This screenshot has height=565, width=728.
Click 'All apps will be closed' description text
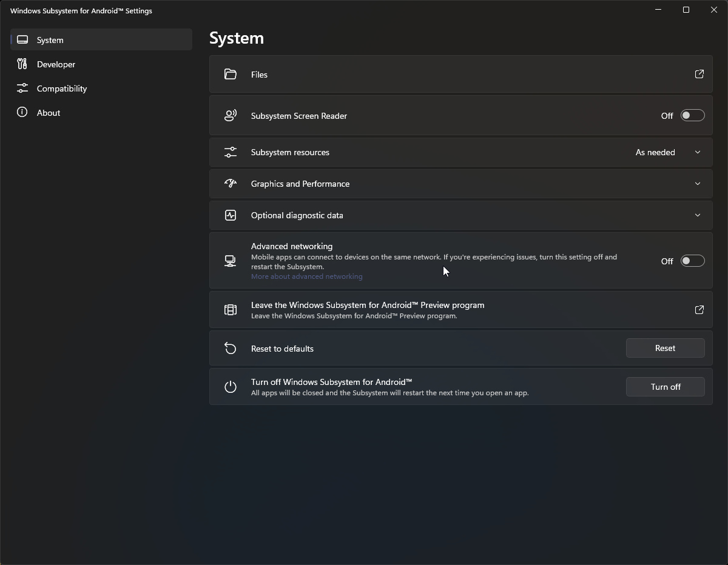click(389, 393)
